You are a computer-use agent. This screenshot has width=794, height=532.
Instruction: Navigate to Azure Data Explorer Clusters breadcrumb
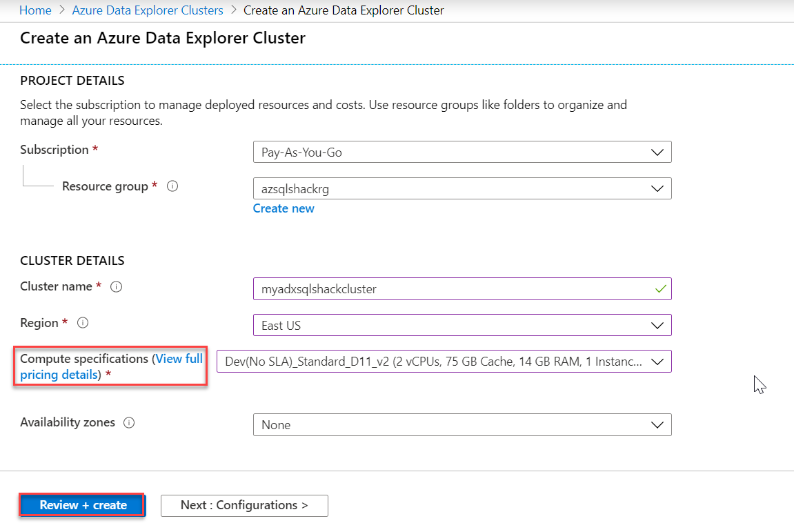pyautogui.click(x=148, y=10)
